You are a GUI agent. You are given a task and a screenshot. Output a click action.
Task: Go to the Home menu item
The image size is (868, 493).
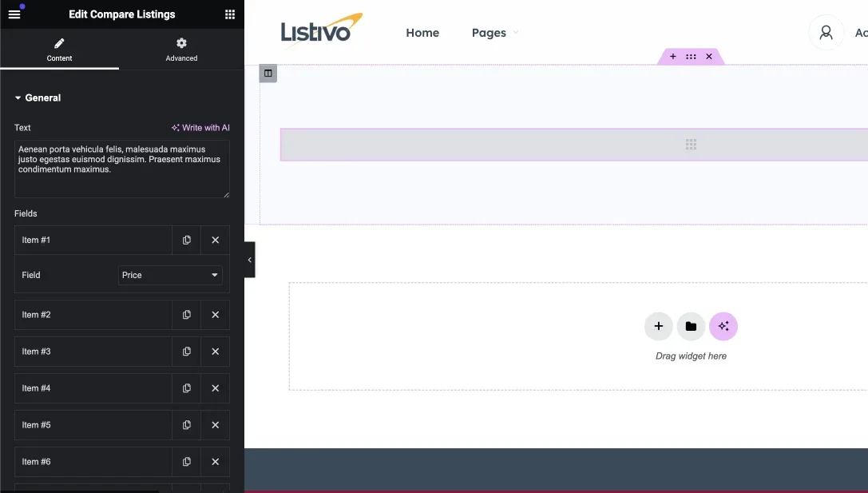coord(422,33)
